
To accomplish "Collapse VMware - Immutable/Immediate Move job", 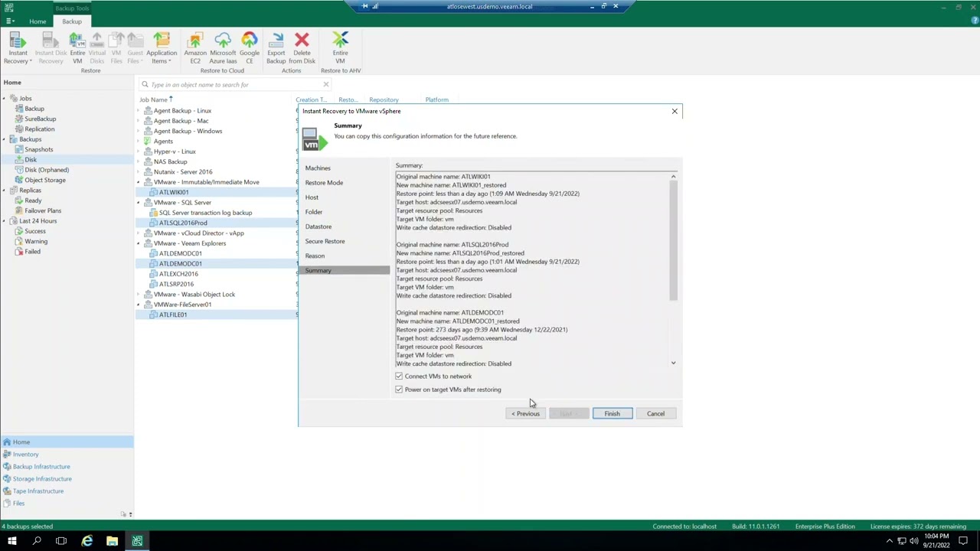I will coord(139,182).
